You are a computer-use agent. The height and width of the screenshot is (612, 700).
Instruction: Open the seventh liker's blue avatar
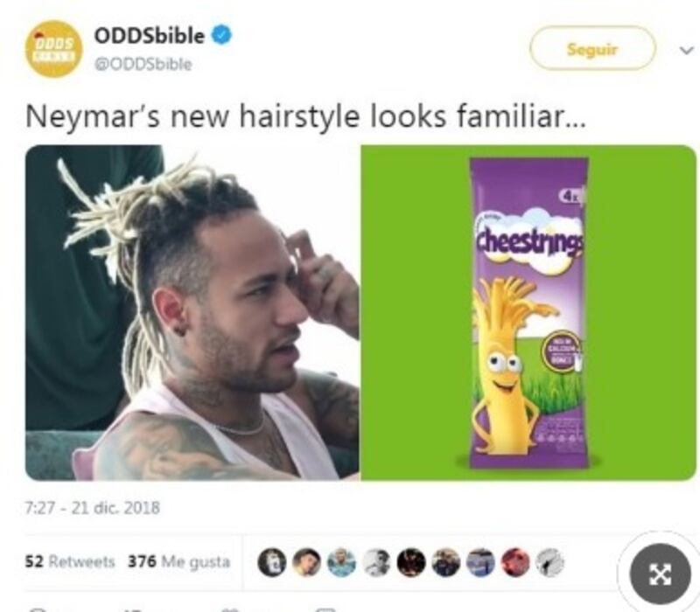[x=480, y=561]
